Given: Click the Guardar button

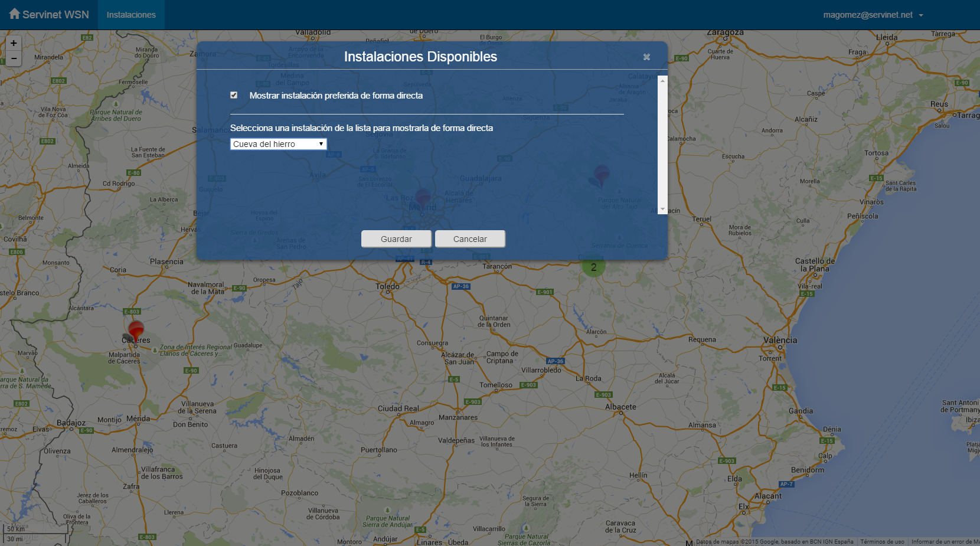Looking at the screenshot, I should 396,239.
